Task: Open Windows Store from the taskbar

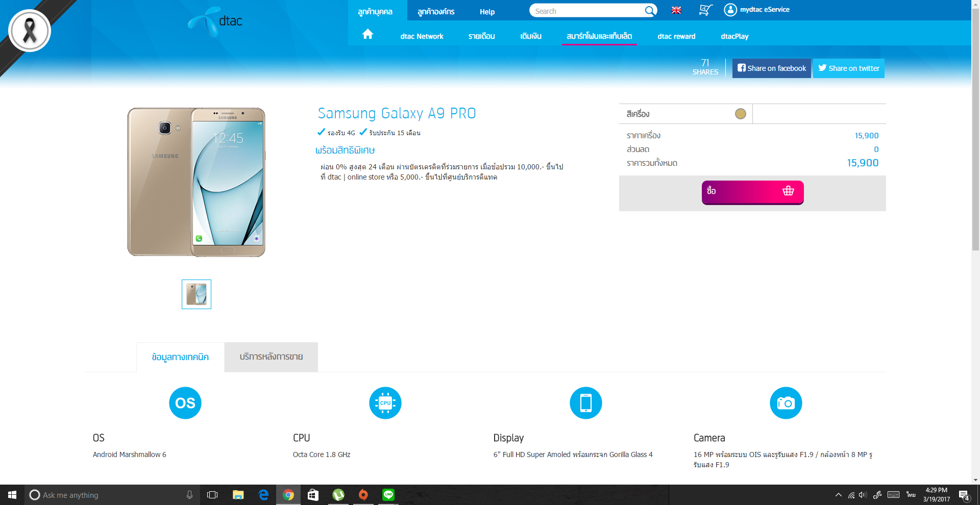Action: coord(313,495)
